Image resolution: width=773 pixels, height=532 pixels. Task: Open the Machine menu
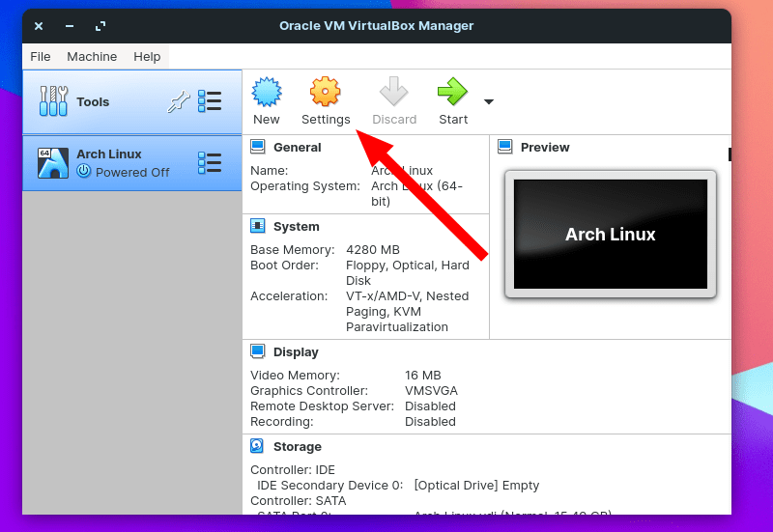click(92, 57)
